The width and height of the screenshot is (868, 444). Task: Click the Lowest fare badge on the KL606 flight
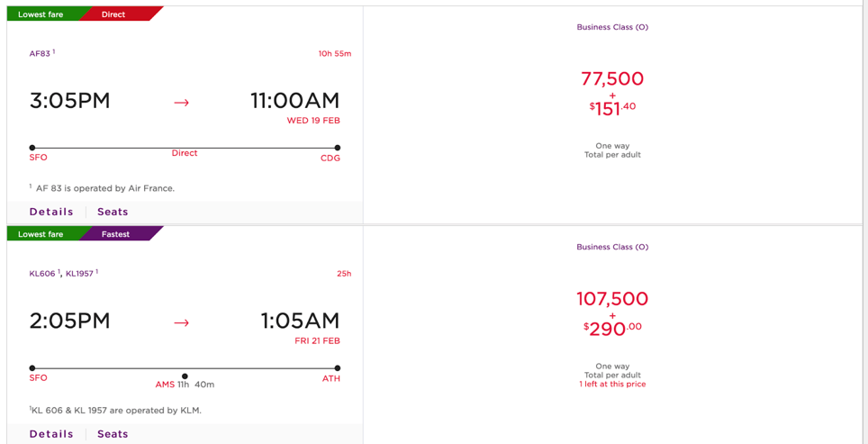[41, 234]
